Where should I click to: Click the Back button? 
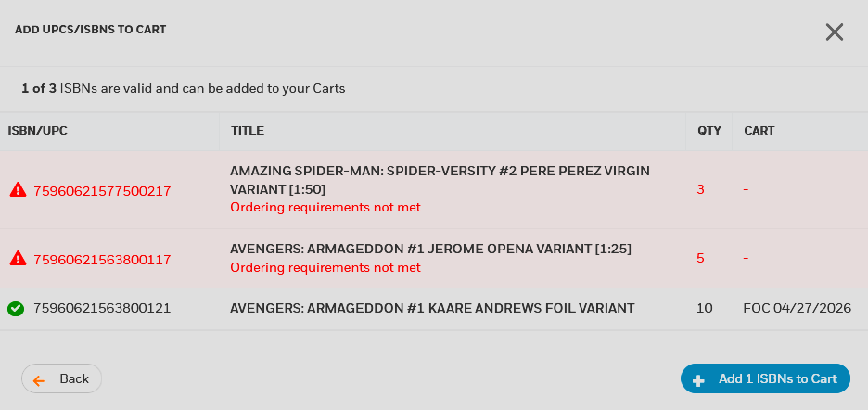tap(61, 379)
